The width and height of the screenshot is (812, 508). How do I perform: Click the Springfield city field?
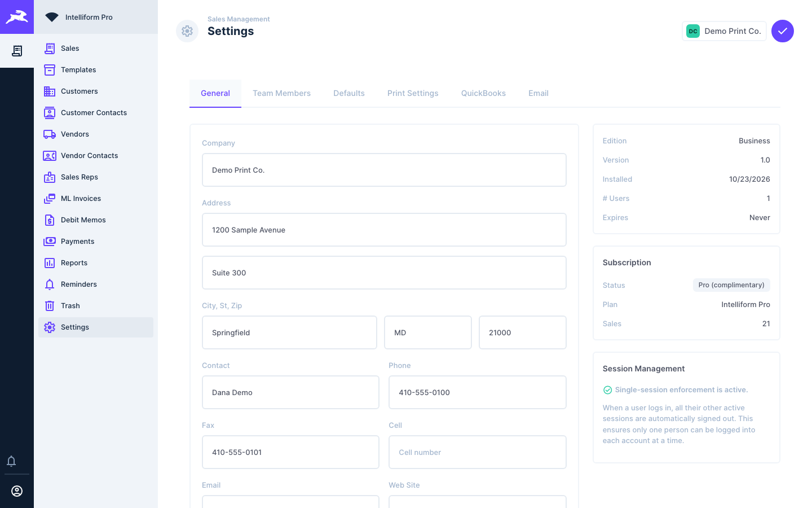click(x=289, y=332)
